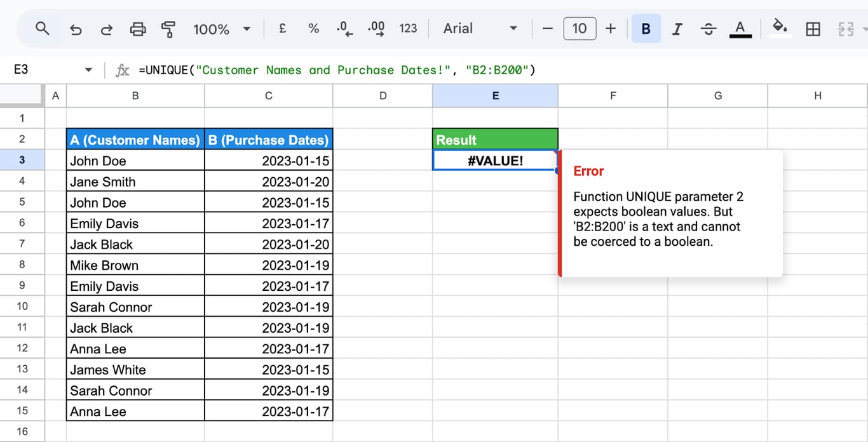Select column B header
Screen dimensions: 868x442
(x=135, y=96)
